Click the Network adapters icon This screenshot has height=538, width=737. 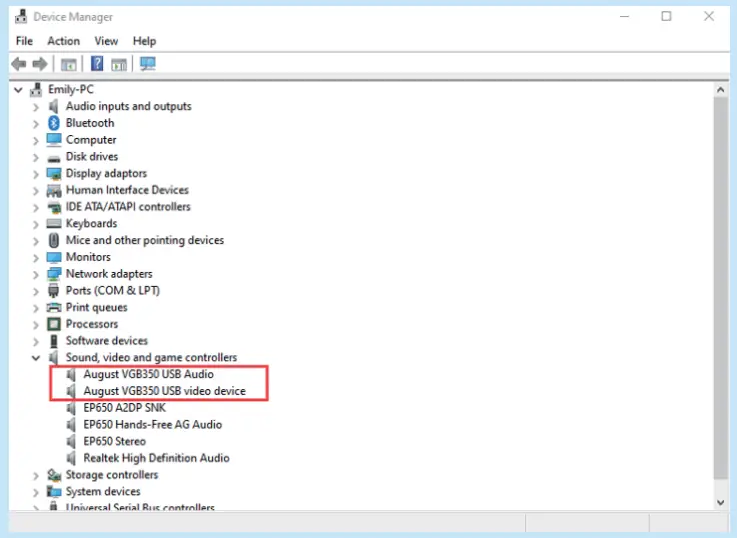click(54, 274)
